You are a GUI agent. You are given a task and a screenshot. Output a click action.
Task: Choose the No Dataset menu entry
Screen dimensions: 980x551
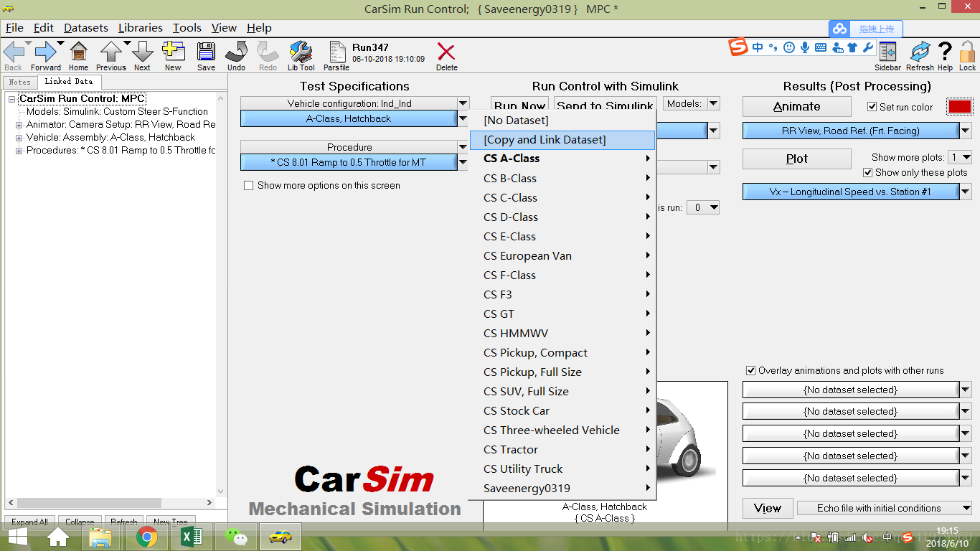click(x=562, y=121)
